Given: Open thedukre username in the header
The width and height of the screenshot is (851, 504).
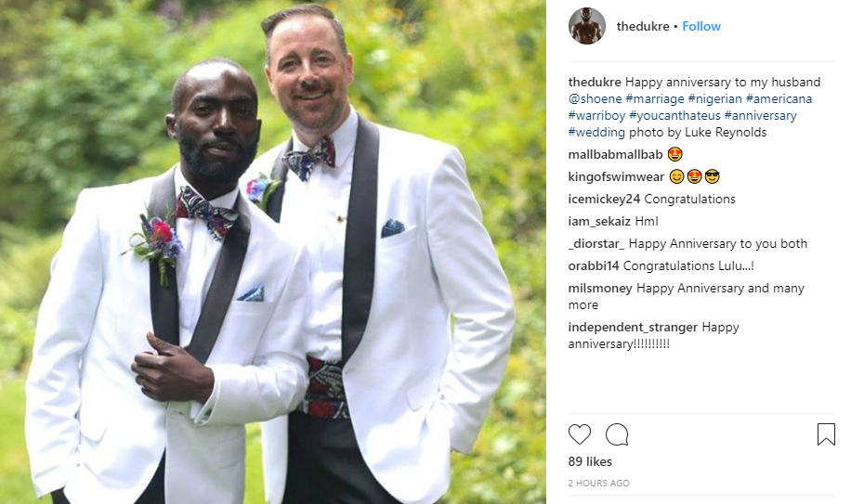Looking at the screenshot, I should pos(643,26).
